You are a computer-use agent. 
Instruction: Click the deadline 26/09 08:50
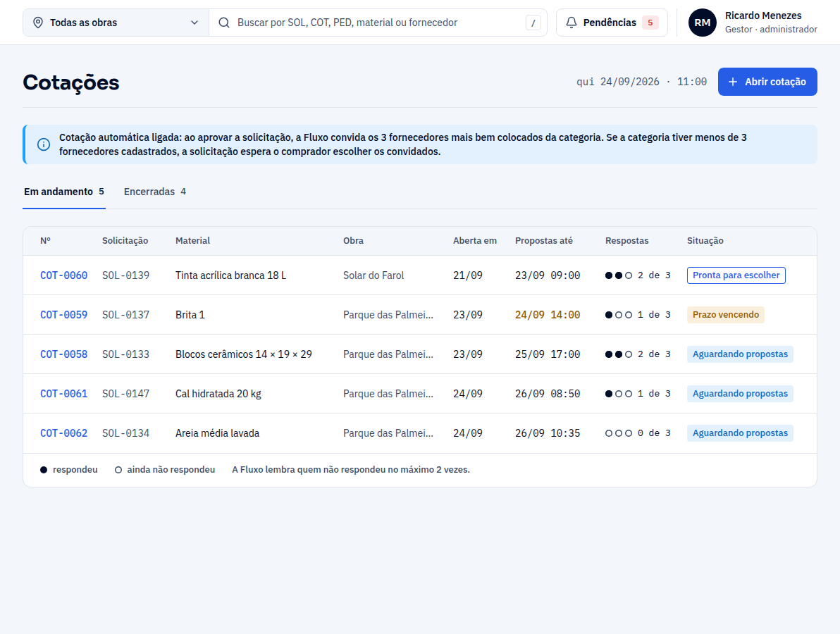tap(548, 394)
